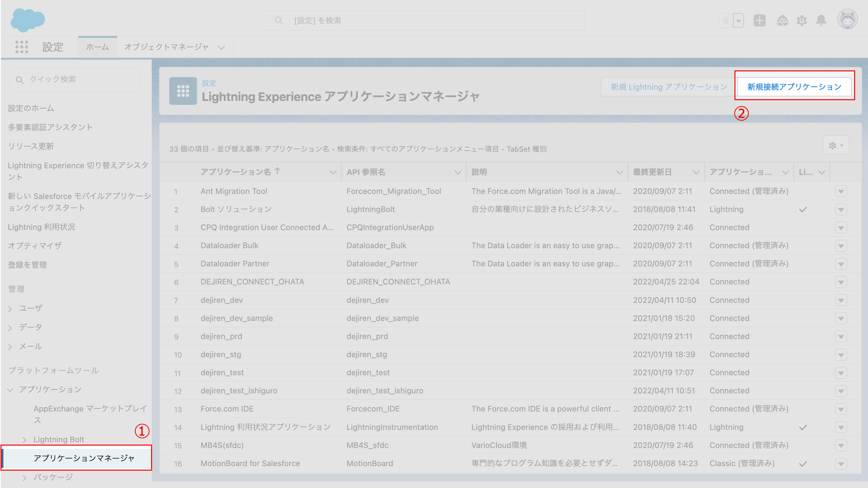Image resolution: width=868 pixels, height=488 pixels.
Task: Expand the ユーザ sidebar section
Action: coord(10,309)
